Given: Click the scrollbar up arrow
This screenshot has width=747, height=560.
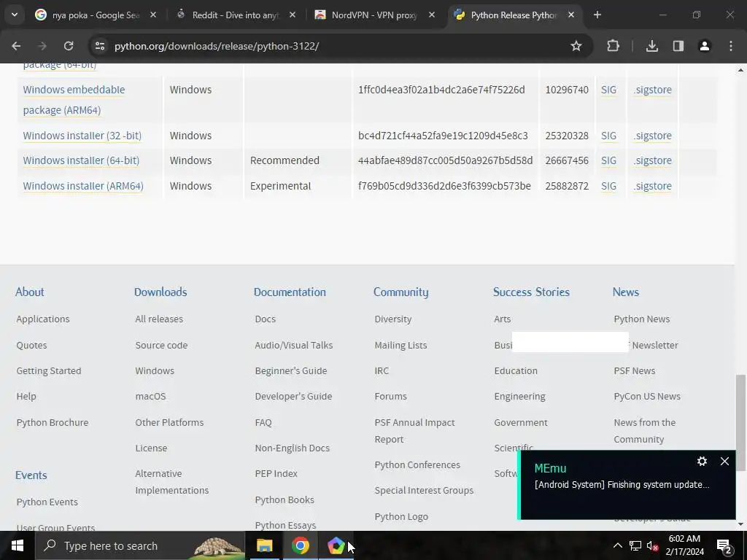Looking at the screenshot, I should (x=740, y=71).
